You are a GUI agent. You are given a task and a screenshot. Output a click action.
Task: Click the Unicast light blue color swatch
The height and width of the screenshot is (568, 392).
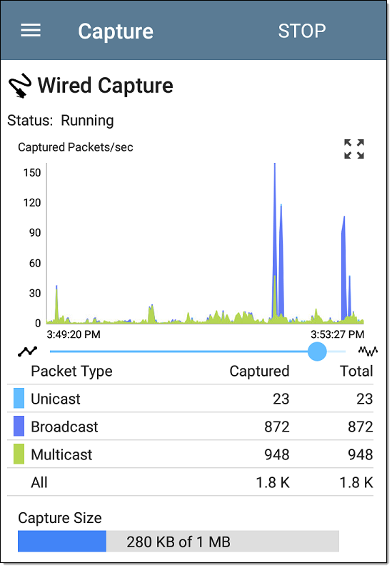tap(19, 398)
